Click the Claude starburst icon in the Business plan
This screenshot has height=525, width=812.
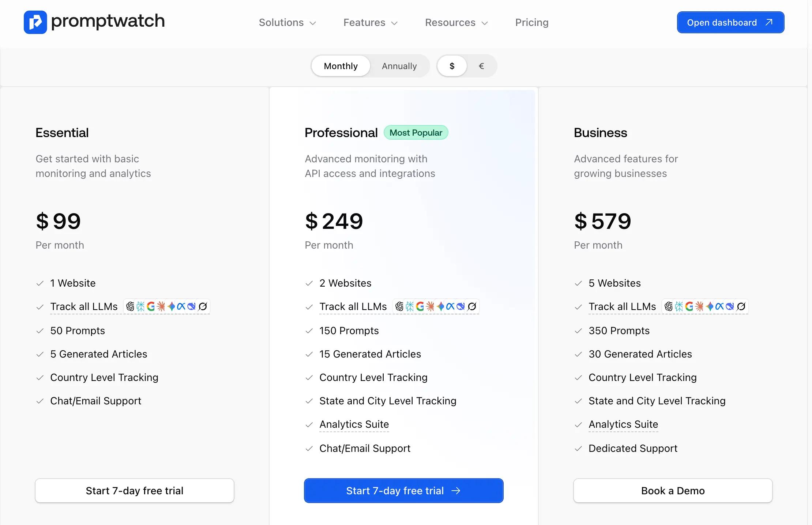click(700, 307)
